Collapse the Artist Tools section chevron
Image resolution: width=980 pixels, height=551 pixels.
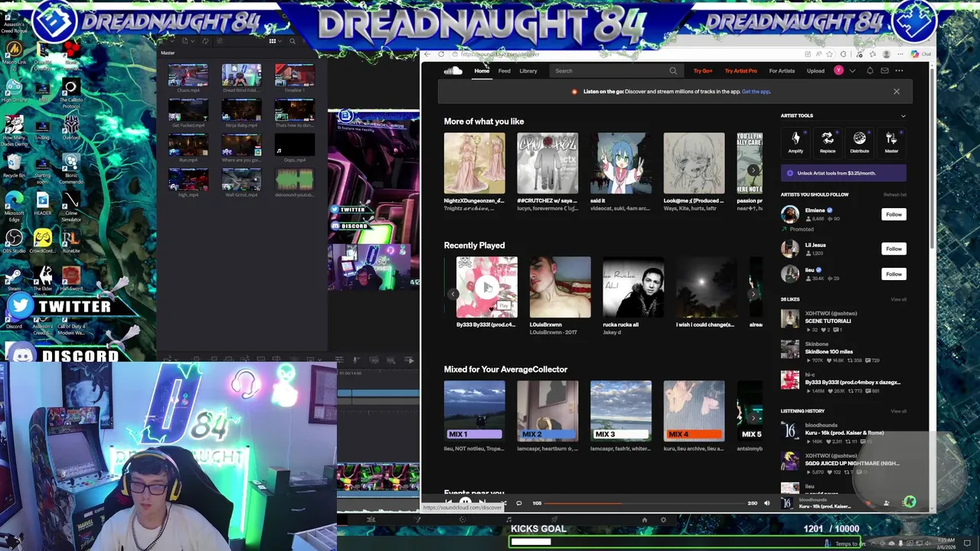click(x=903, y=116)
